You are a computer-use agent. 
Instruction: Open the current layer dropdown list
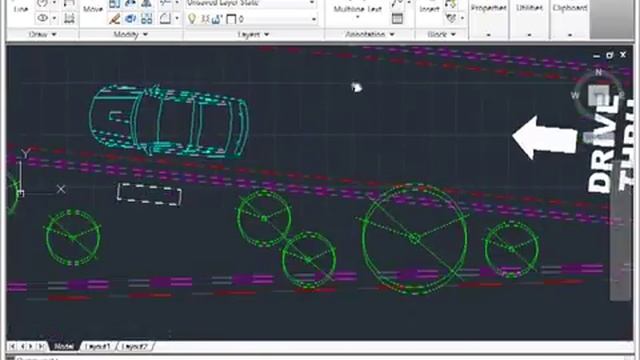(x=313, y=19)
